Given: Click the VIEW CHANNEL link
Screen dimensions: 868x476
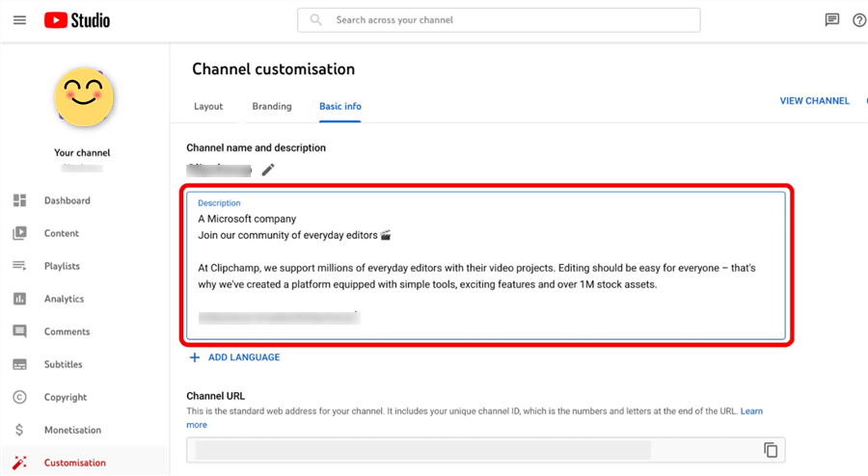Looking at the screenshot, I should pyautogui.click(x=814, y=100).
